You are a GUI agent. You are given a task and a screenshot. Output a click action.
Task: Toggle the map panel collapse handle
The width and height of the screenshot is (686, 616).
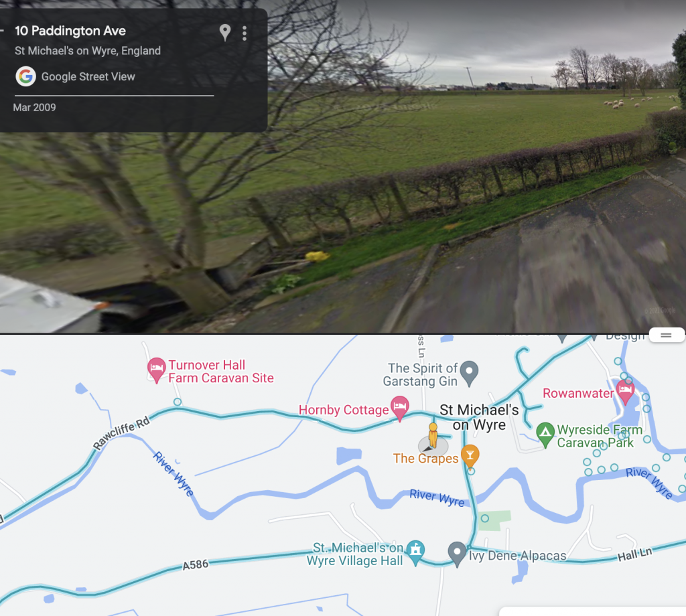click(x=667, y=335)
